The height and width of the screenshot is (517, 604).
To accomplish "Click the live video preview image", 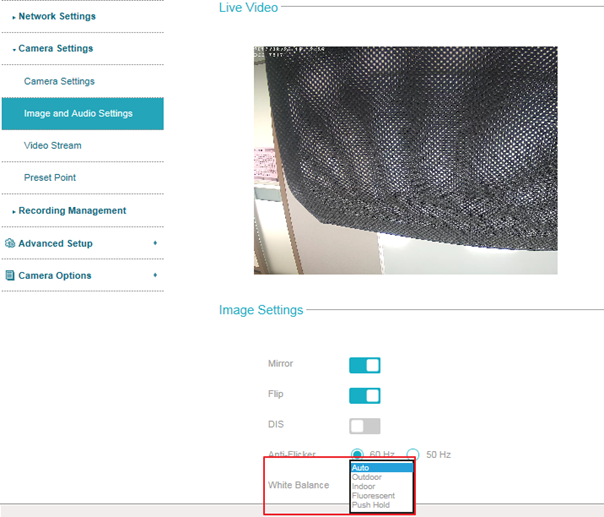I will (405, 160).
